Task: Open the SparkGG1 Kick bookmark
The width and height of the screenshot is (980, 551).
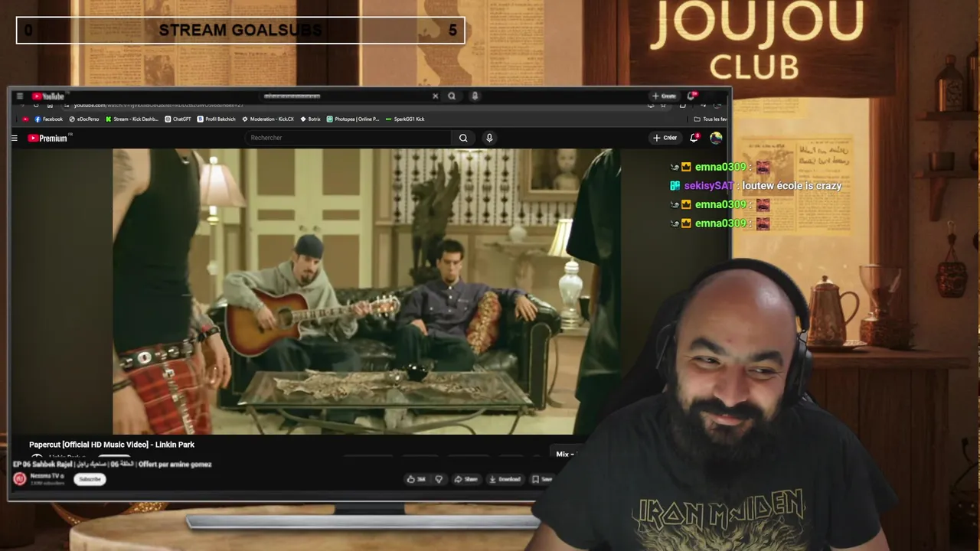Action: pyautogui.click(x=405, y=119)
